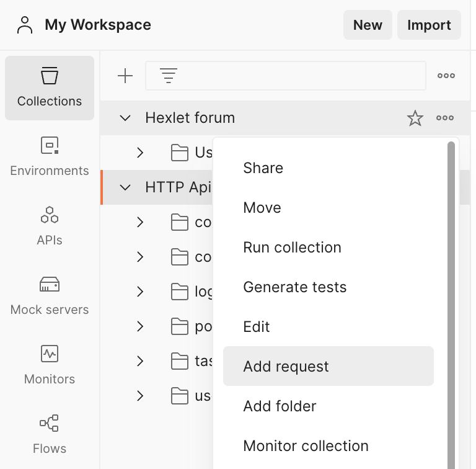This screenshot has height=469, width=476.
Task: Collapse the Hexlet forum collection
Action: point(125,118)
